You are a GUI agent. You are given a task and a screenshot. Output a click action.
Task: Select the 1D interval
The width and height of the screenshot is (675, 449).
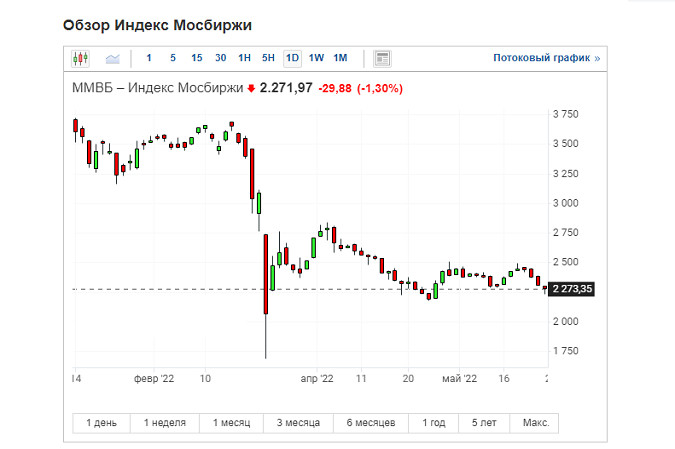(292, 58)
